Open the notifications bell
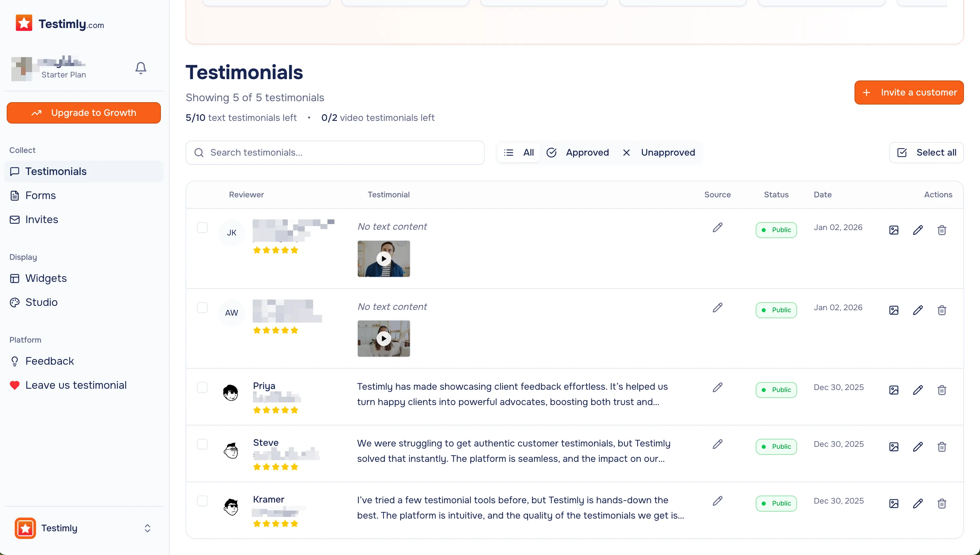The height and width of the screenshot is (555, 980). (140, 68)
